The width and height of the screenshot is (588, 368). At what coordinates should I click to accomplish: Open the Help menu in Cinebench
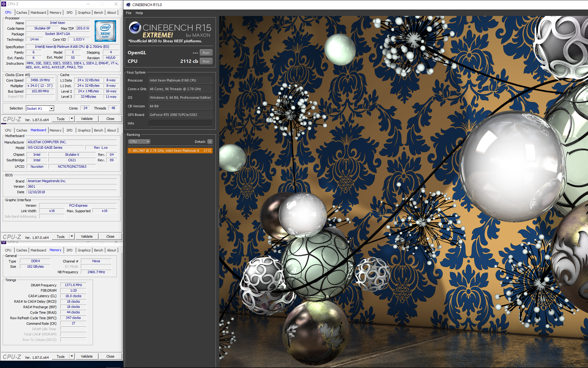[139, 13]
